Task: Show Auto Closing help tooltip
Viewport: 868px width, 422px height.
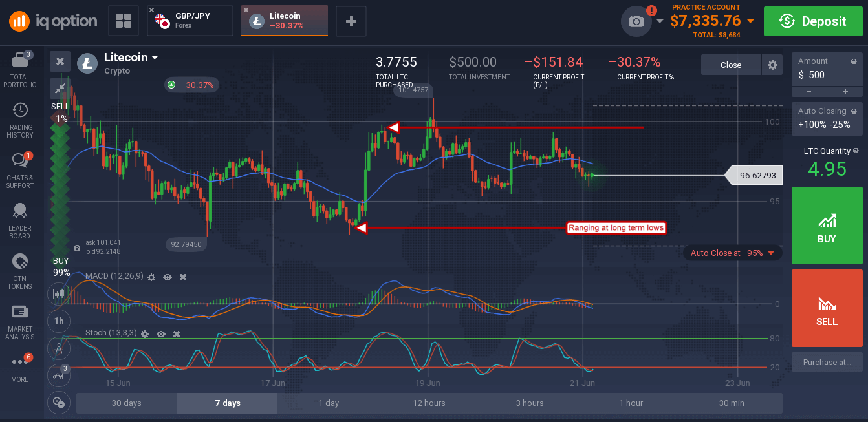Action: [854, 111]
